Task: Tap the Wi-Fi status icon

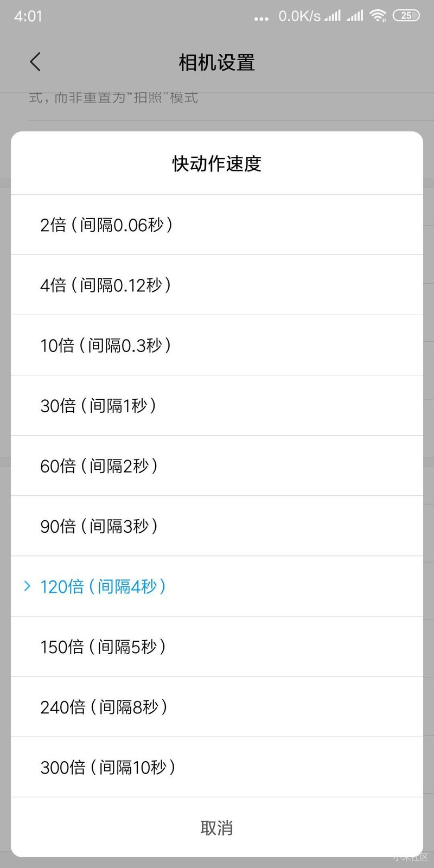Action: (378, 16)
